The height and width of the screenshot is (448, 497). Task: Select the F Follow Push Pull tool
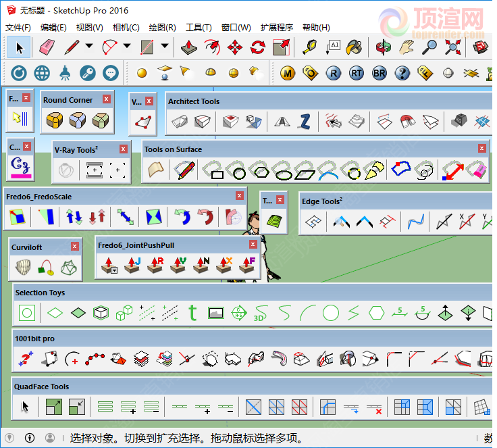pyautogui.click(x=247, y=266)
